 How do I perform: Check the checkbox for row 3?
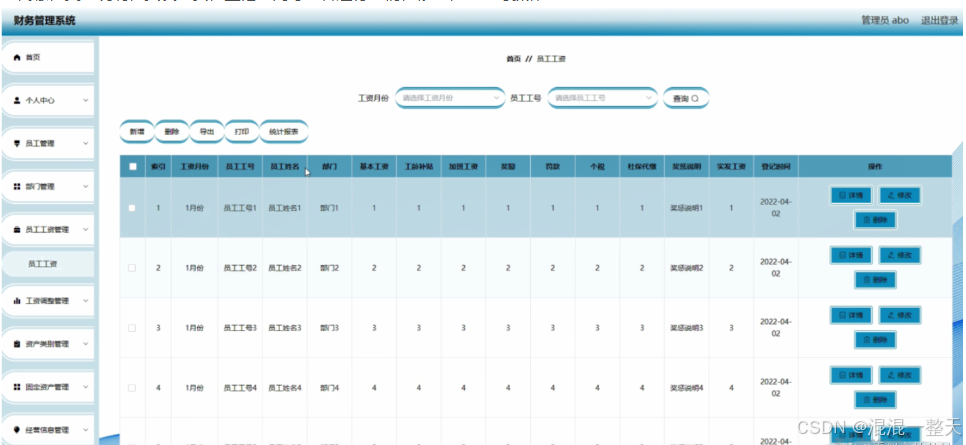pos(132,328)
